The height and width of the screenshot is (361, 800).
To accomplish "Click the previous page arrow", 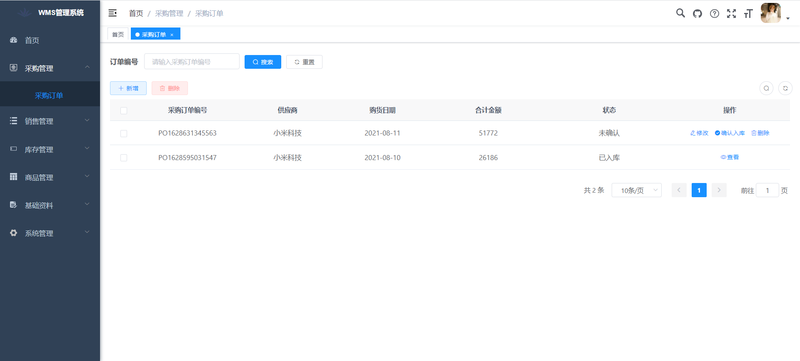I will tap(679, 190).
